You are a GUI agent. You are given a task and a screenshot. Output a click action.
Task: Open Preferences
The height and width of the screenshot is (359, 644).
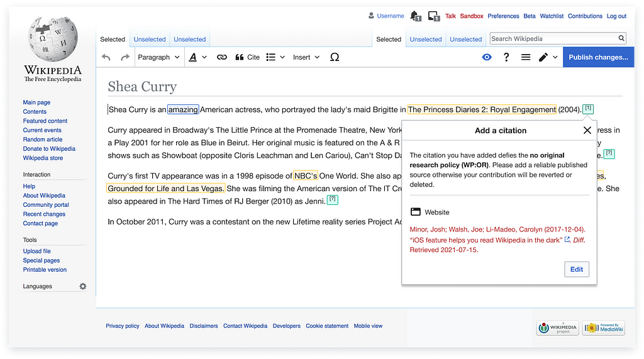point(503,16)
